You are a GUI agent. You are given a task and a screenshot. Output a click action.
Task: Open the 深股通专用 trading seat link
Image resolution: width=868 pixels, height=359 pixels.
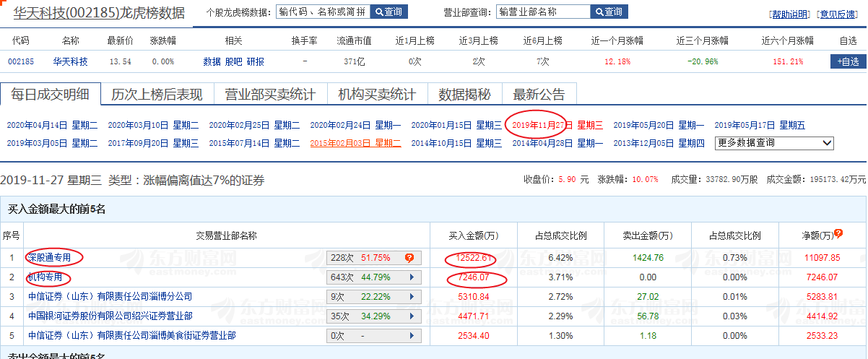click(x=50, y=257)
